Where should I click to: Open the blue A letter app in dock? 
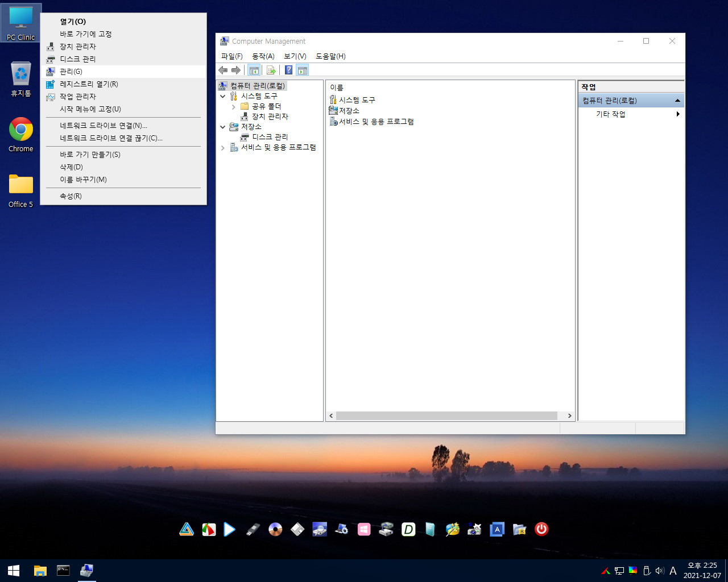click(x=497, y=530)
